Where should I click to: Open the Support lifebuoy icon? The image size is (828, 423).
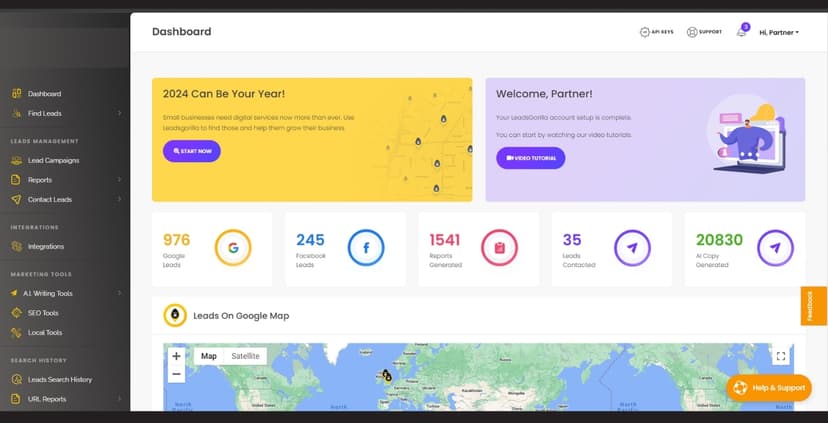click(692, 32)
